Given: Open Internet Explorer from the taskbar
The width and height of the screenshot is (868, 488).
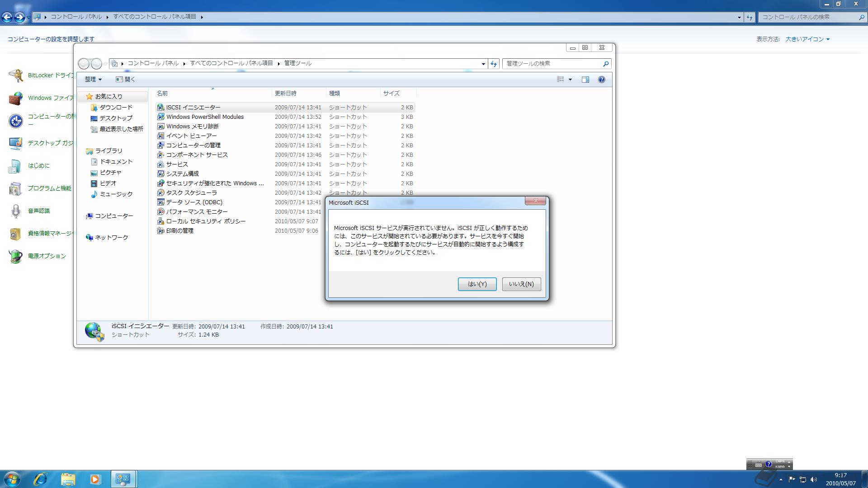Looking at the screenshot, I should tap(40, 479).
